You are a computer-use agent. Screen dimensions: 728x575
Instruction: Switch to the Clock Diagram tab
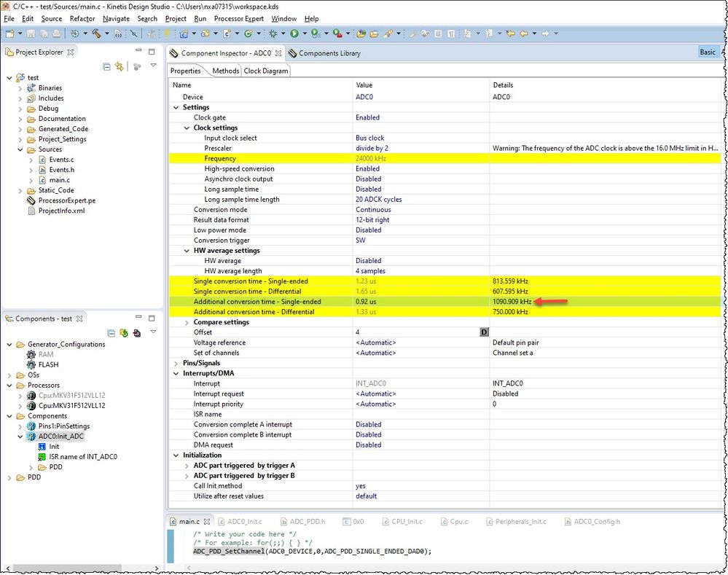(x=265, y=71)
